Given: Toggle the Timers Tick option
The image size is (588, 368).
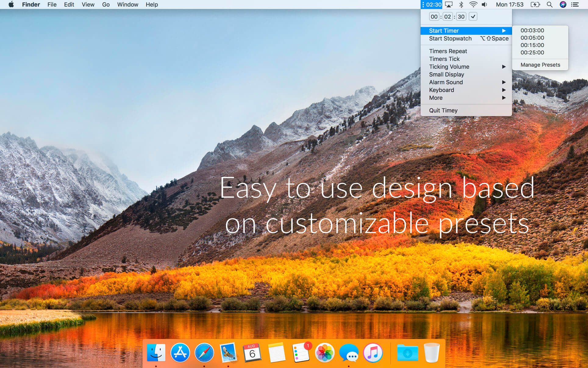Looking at the screenshot, I should [x=444, y=59].
